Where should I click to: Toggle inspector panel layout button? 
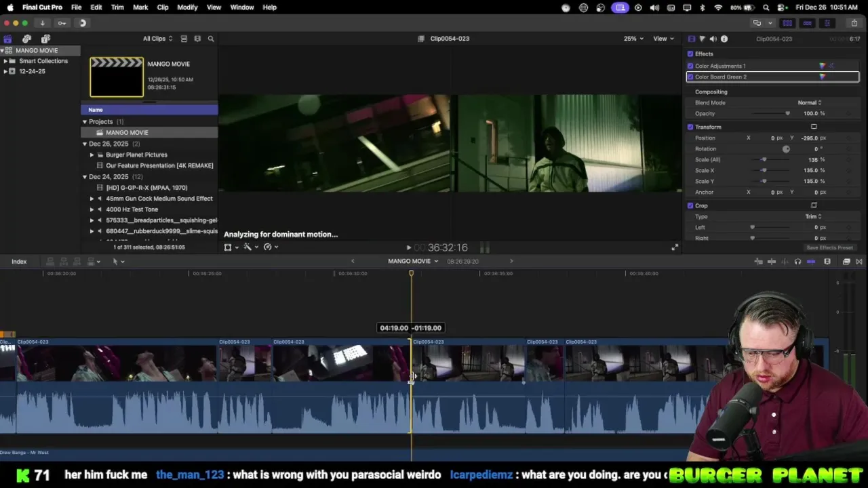827,23
